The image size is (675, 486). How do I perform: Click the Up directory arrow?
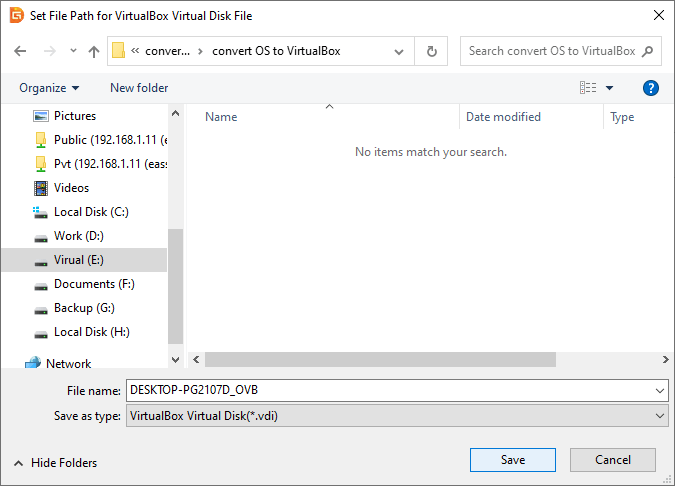pyautogui.click(x=93, y=51)
